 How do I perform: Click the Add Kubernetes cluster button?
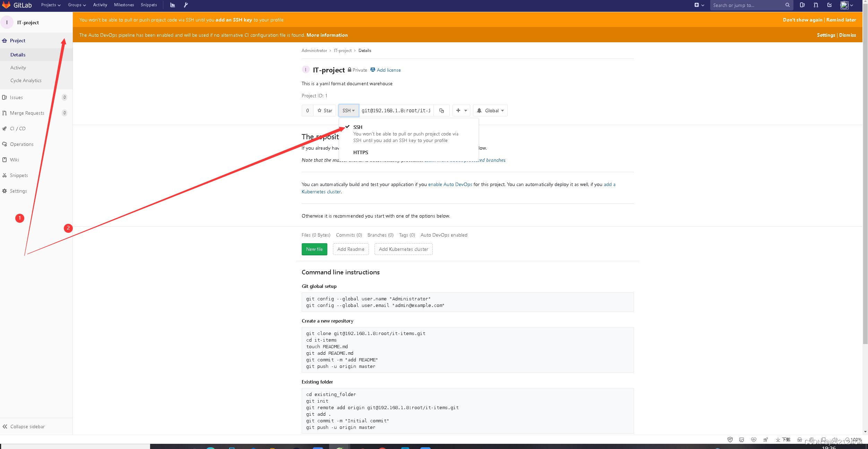(403, 249)
